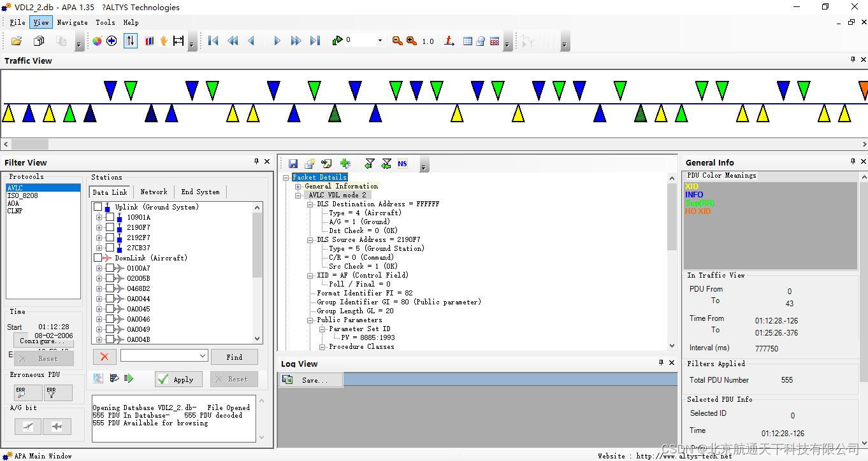
Task: Click the Find button
Action: 235,357
